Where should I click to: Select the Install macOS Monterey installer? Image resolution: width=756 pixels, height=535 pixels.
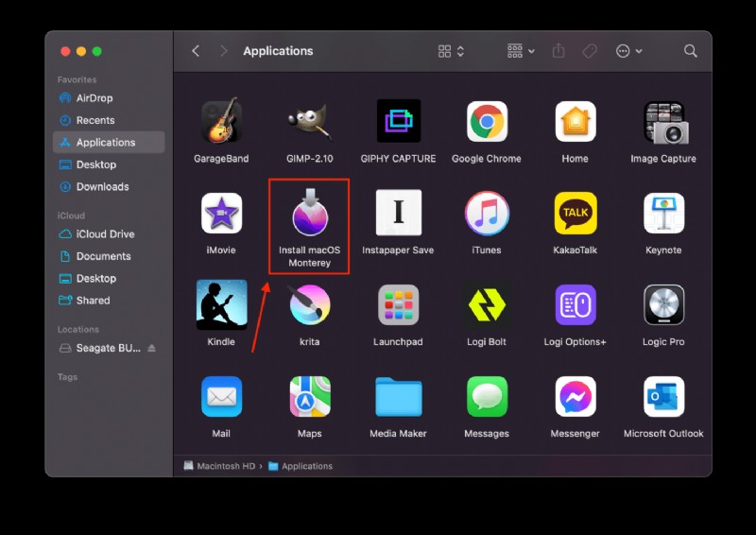309,214
